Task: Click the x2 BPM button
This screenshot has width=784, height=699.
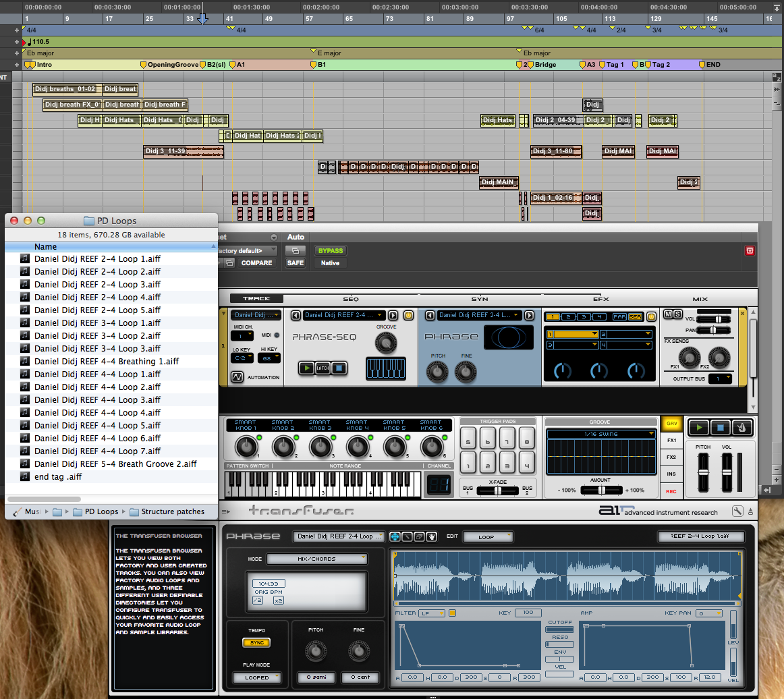Action: 278,600
